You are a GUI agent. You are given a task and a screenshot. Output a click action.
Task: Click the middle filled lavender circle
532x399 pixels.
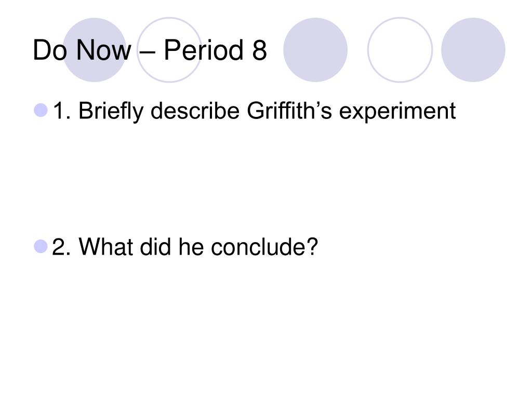point(315,49)
